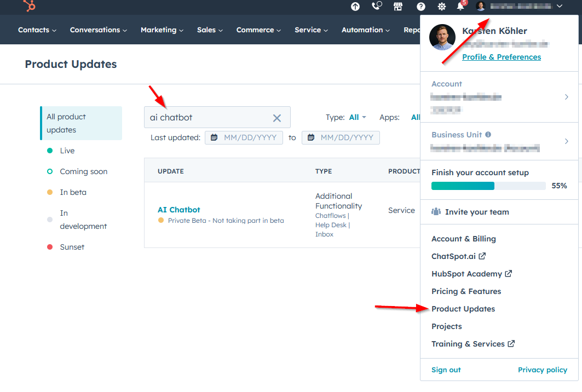
Task: Open Profile & Preferences
Action: click(x=501, y=56)
